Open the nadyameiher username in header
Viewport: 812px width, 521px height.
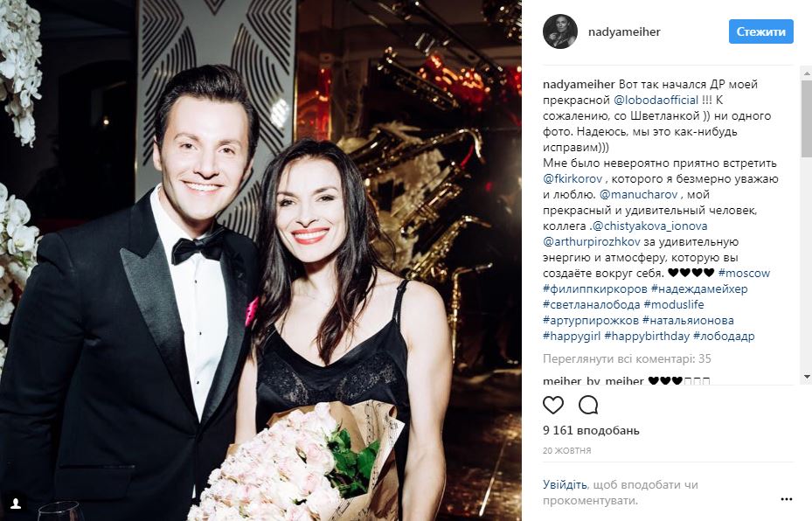pos(624,31)
